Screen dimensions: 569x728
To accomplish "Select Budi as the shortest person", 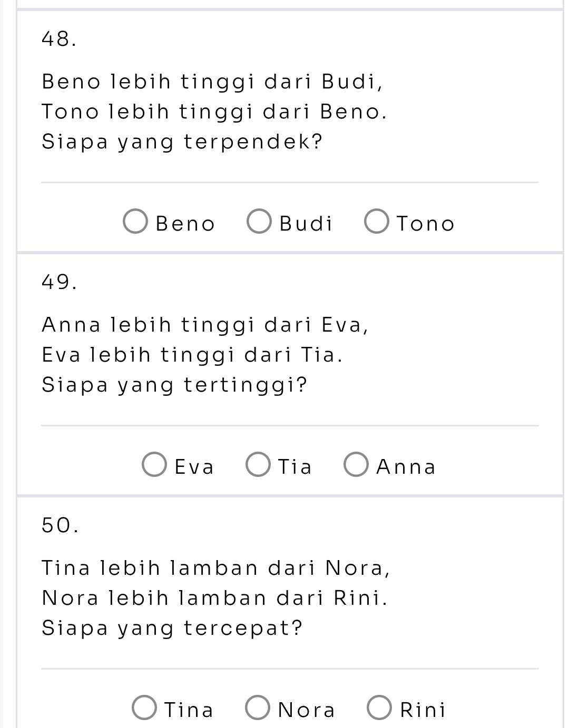I will click(259, 222).
